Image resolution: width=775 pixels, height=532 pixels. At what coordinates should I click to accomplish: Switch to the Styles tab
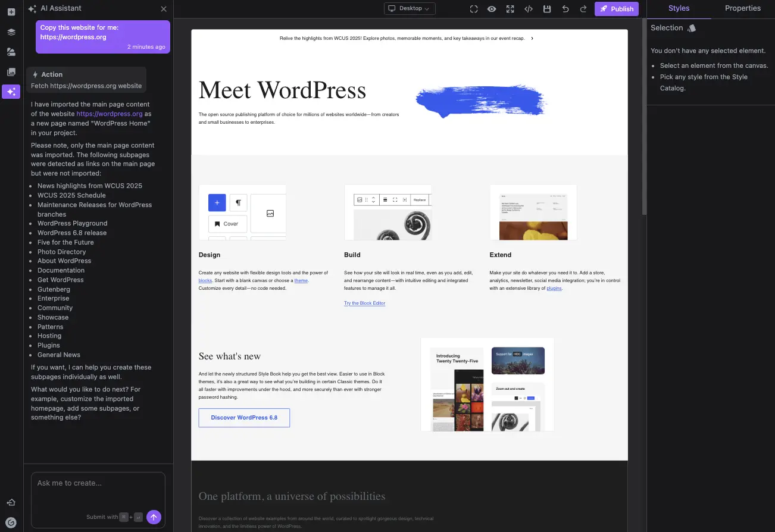pos(679,8)
